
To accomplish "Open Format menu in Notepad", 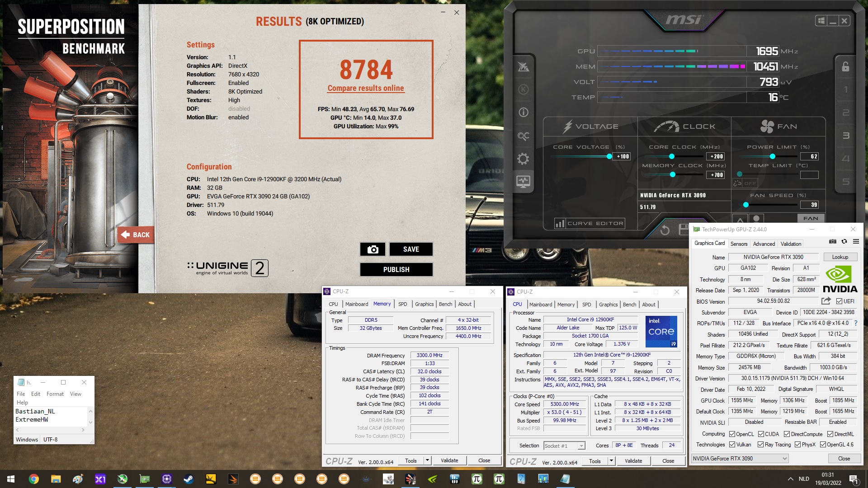I will click(55, 394).
